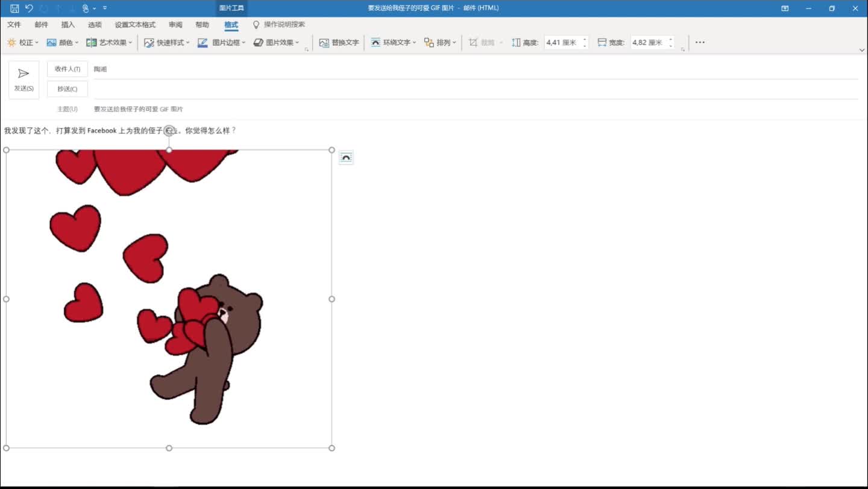This screenshot has height=489, width=868.
Task: Adjust the width stepper arrows
Action: coord(671,43)
